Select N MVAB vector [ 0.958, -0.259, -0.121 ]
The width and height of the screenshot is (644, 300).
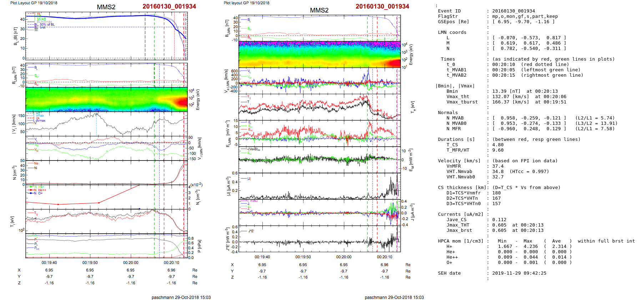pos(529,118)
